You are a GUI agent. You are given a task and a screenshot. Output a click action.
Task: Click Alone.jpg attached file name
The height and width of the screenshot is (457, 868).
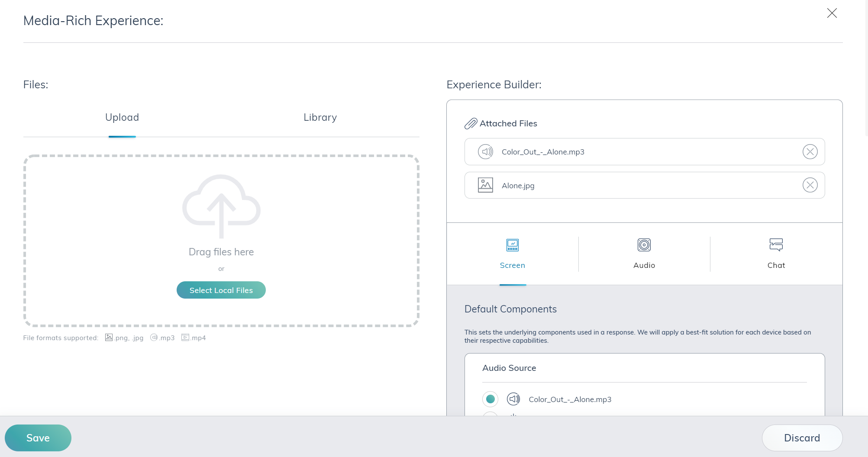click(518, 186)
